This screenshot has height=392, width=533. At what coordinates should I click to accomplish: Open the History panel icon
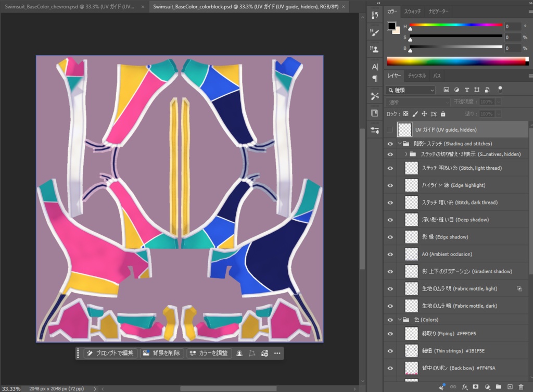(375, 15)
